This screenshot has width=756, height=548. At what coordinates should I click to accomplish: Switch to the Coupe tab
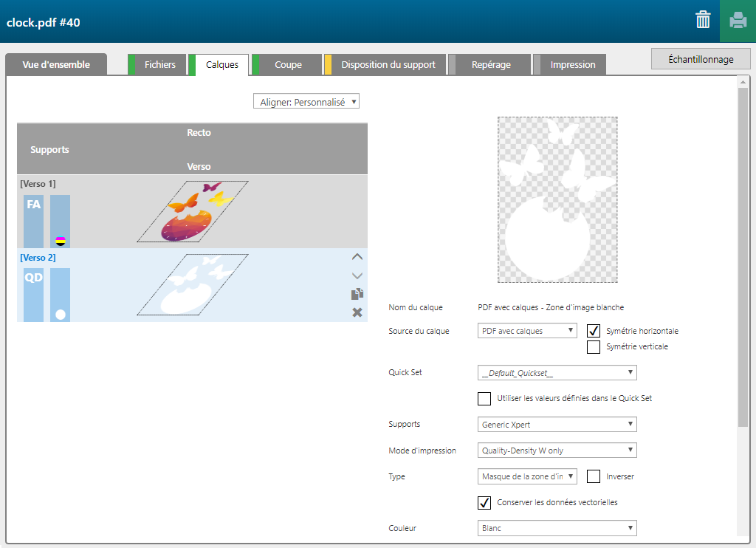pos(287,65)
